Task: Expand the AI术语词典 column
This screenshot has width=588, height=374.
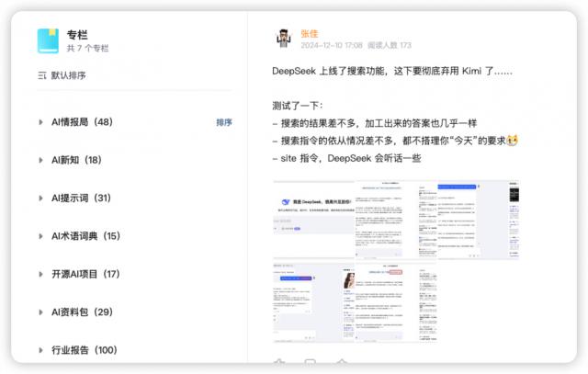Action: pyautogui.click(x=41, y=236)
